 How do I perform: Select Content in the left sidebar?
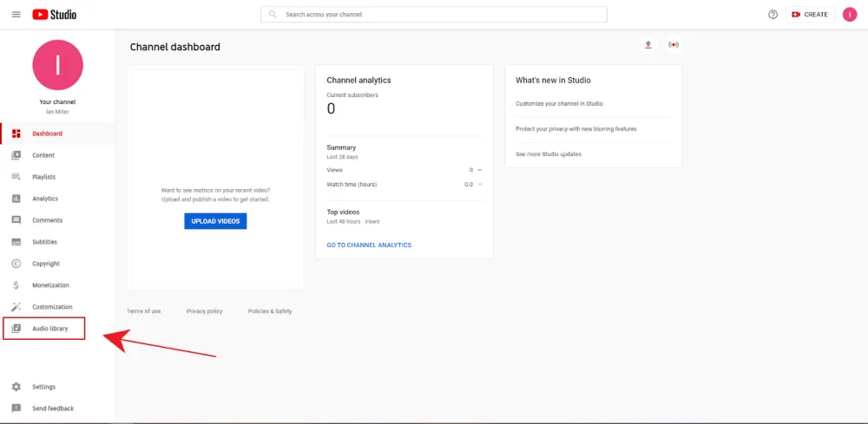coord(43,155)
